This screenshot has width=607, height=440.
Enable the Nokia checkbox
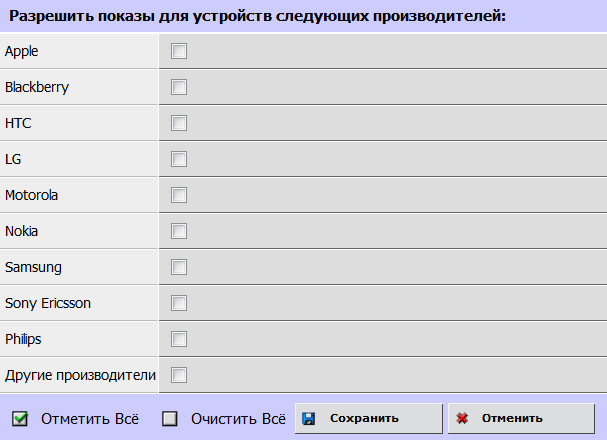point(179,231)
